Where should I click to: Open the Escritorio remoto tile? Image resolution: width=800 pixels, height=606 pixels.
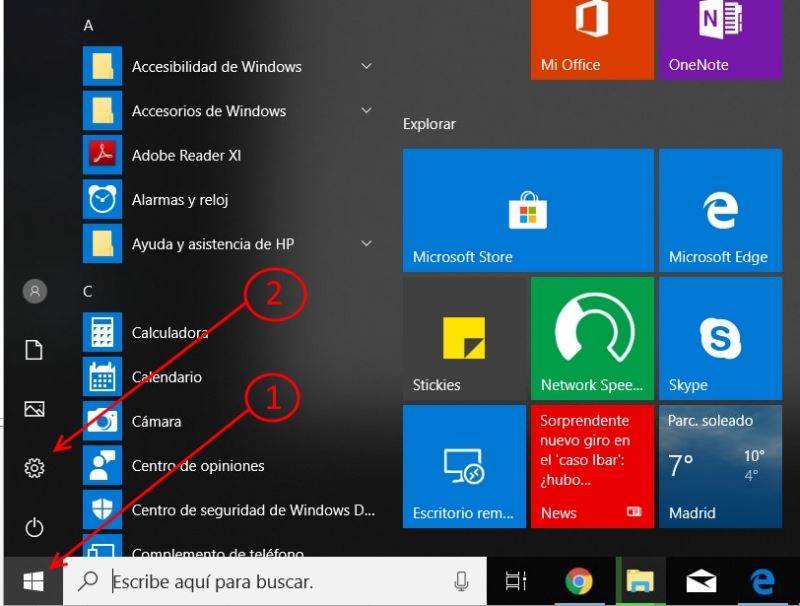tap(464, 466)
